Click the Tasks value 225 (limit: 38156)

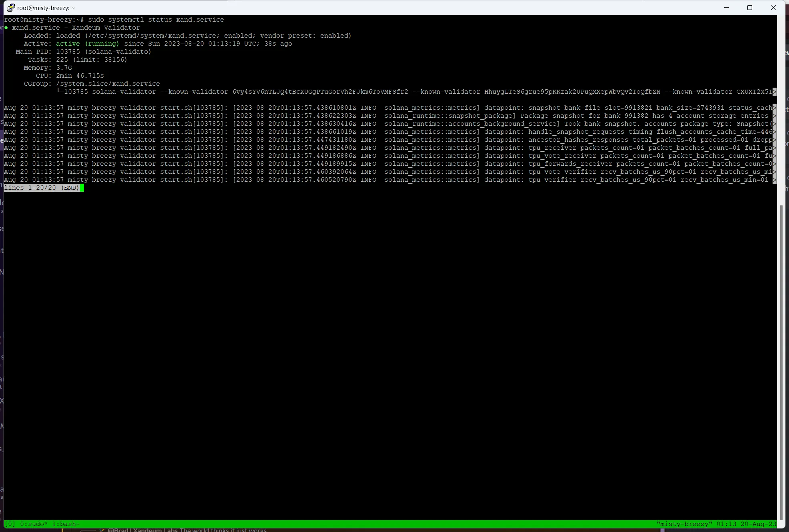(92, 60)
